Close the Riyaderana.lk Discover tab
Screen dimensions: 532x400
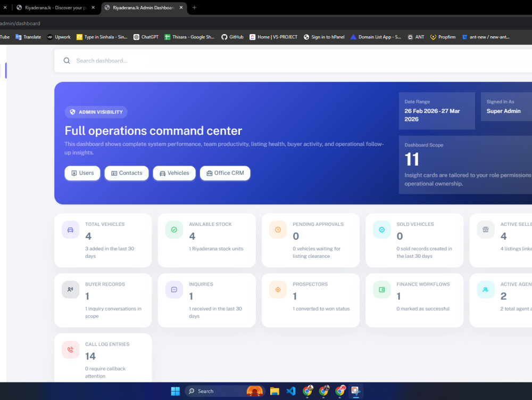(93, 7)
